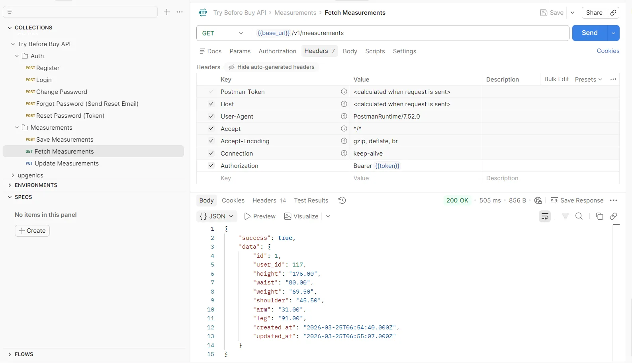The width and height of the screenshot is (632, 364).
Task: Uncheck the Authorization header checkbox
Action: (x=211, y=166)
